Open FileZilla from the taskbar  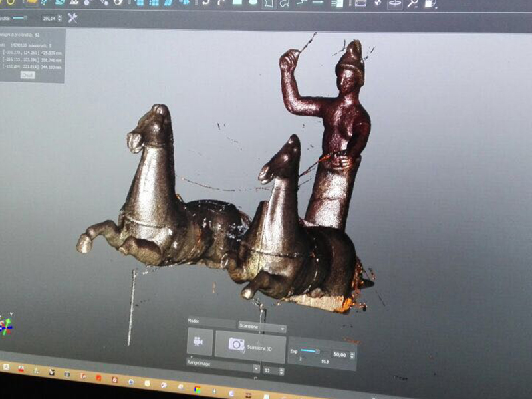(114, 380)
